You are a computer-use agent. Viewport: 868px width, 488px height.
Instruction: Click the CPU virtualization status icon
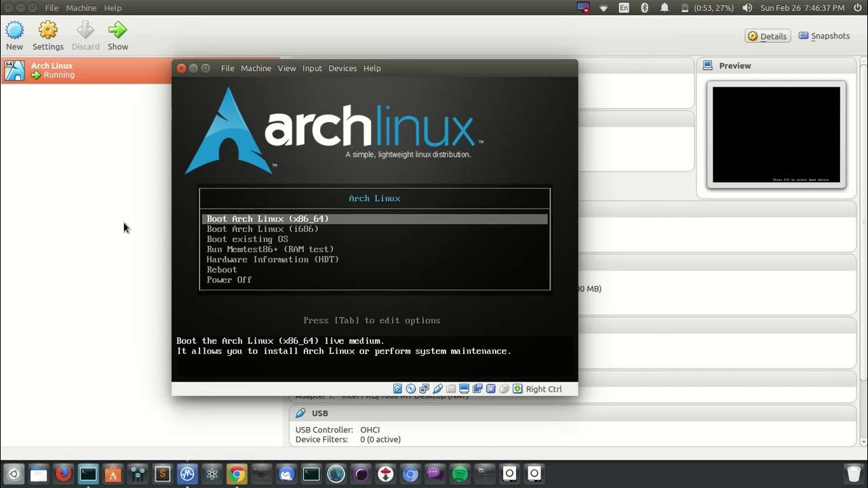click(491, 389)
